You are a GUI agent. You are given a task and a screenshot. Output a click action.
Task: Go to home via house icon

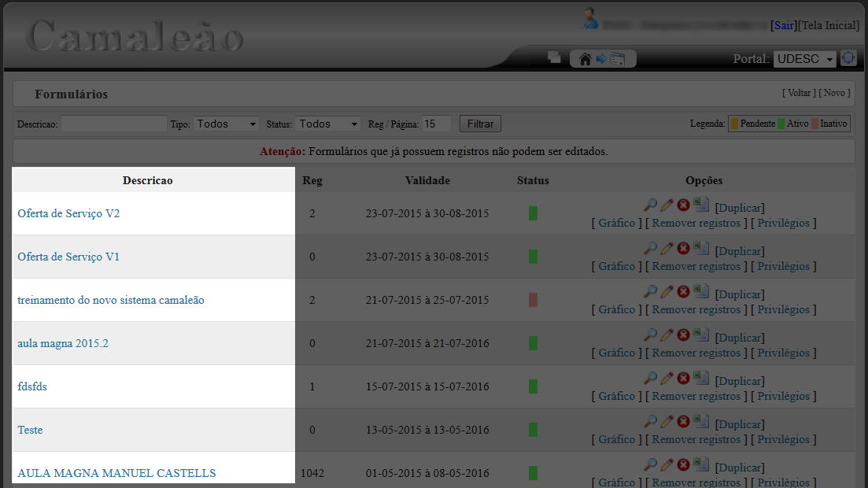point(585,59)
